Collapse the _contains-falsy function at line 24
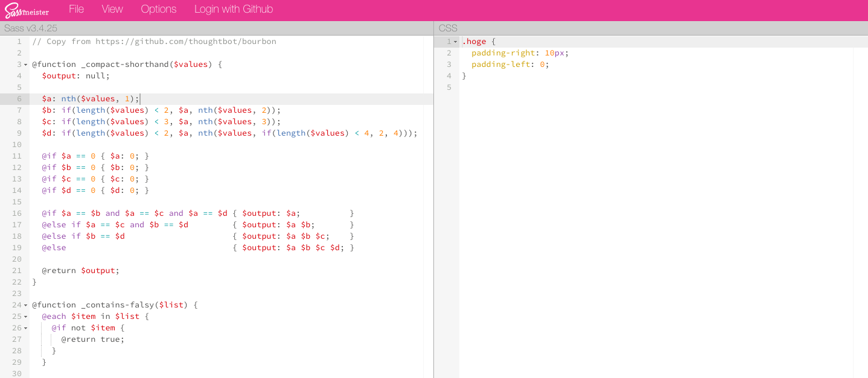The height and width of the screenshot is (378, 868). point(25,305)
